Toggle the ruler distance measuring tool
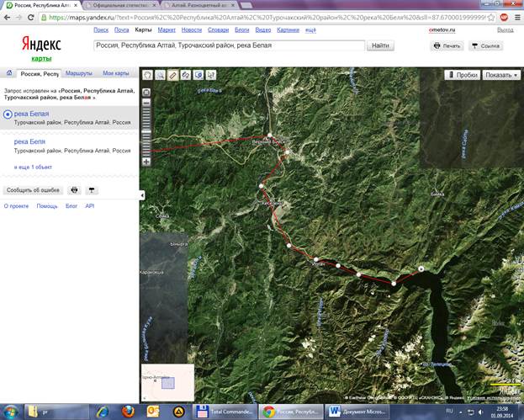The image size is (524, 420). point(173,75)
